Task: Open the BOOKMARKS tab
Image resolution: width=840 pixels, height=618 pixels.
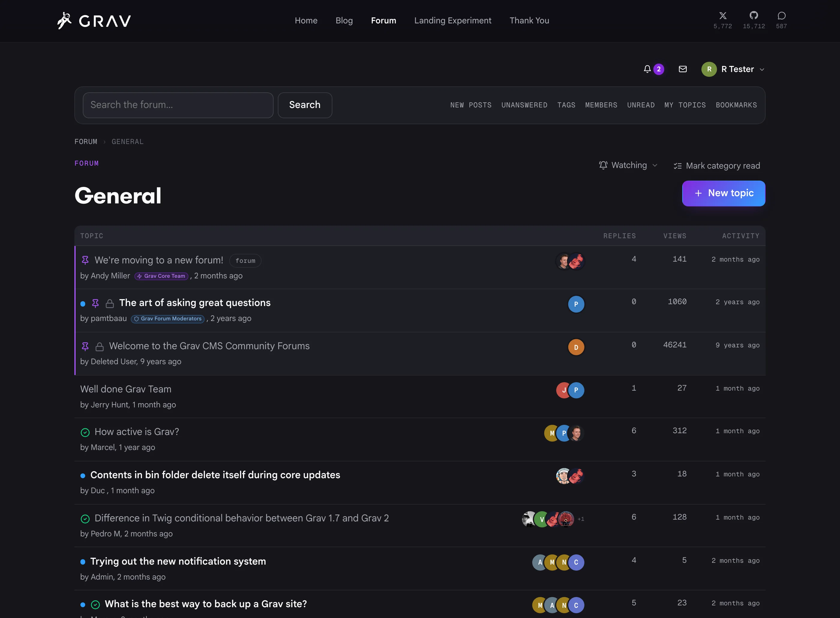Action: (x=736, y=105)
